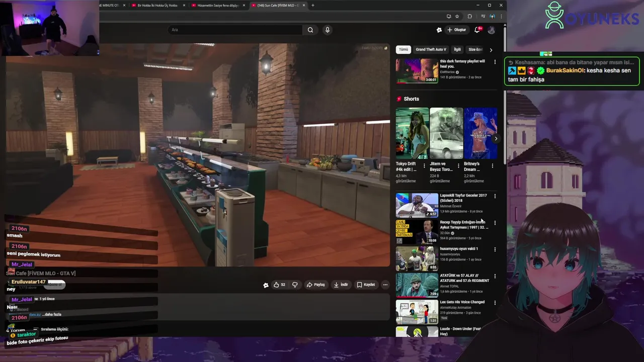The height and width of the screenshot is (362, 644).
Task: Open options menu for Jitem short
Action: 458,165
